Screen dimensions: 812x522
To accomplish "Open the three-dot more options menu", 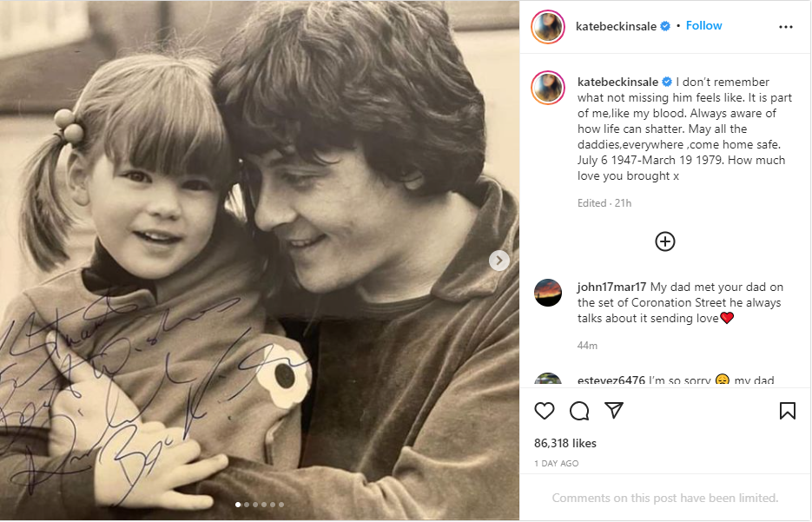I will coord(786,27).
